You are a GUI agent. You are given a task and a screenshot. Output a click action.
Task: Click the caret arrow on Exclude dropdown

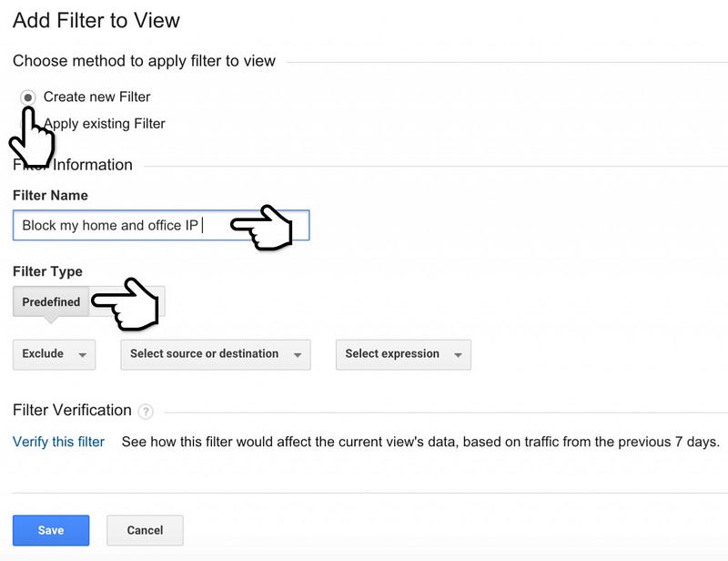tap(83, 355)
